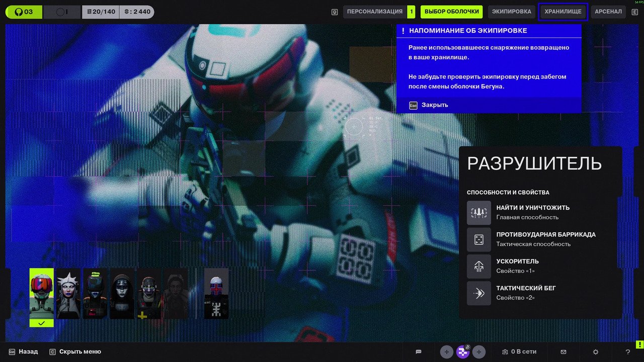Switch to the «Экипировка» tab

(x=511, y=12)
